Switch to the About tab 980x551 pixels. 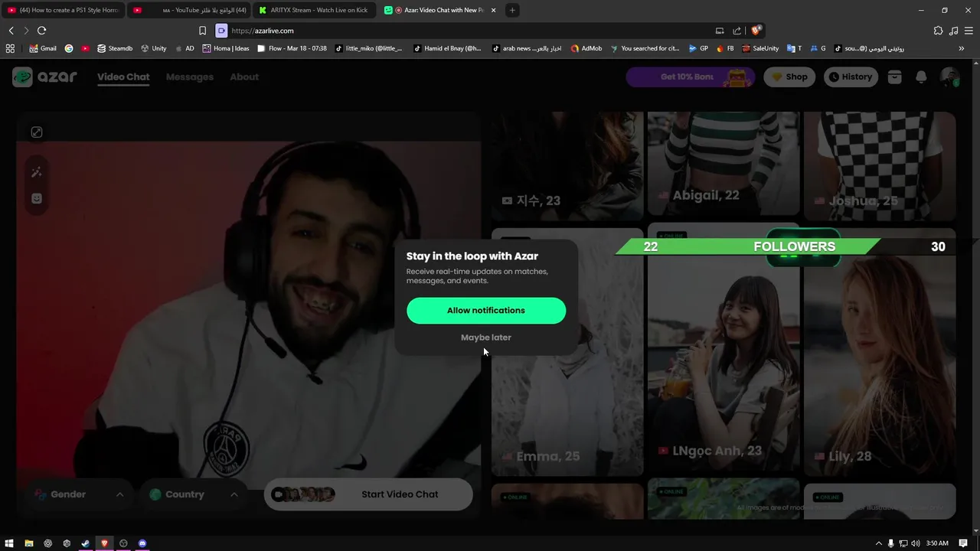coord(244,77)
